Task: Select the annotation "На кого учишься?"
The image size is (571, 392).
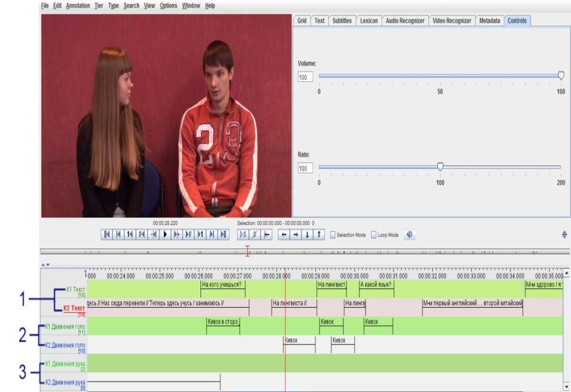Action: 223,285
